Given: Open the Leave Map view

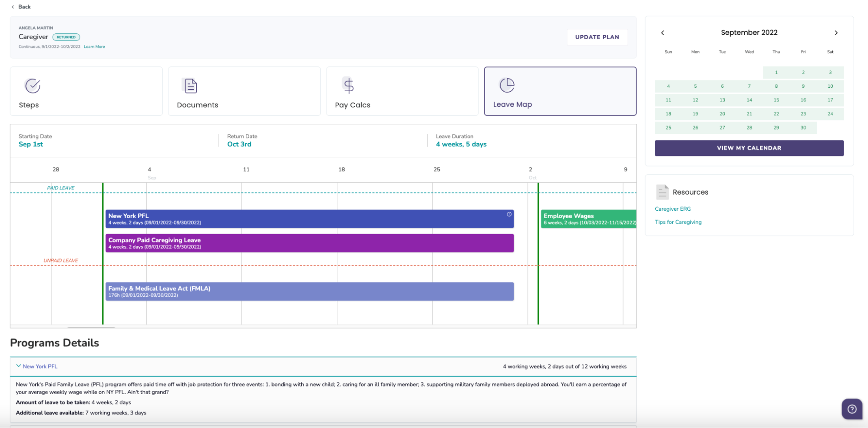Looking at the screenshot, I should point(559,91).
